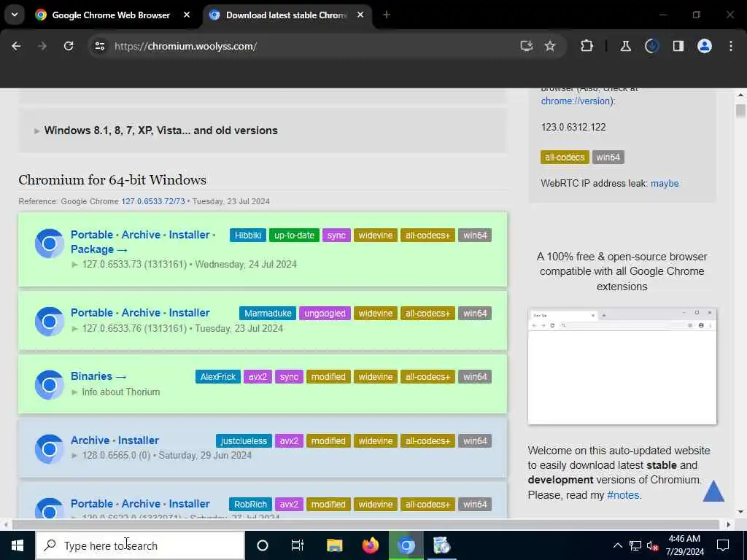Open Binaries → link
This screenshot has height=560, width=747.
(x=98, y=376)
